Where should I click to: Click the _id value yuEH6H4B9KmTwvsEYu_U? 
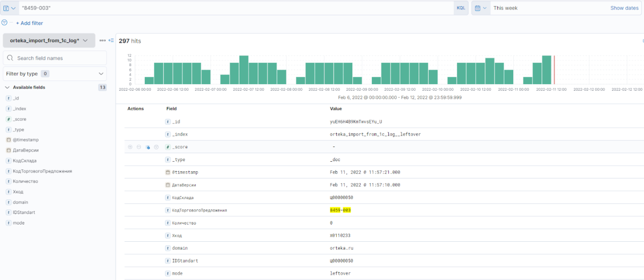tap(355, 122)
